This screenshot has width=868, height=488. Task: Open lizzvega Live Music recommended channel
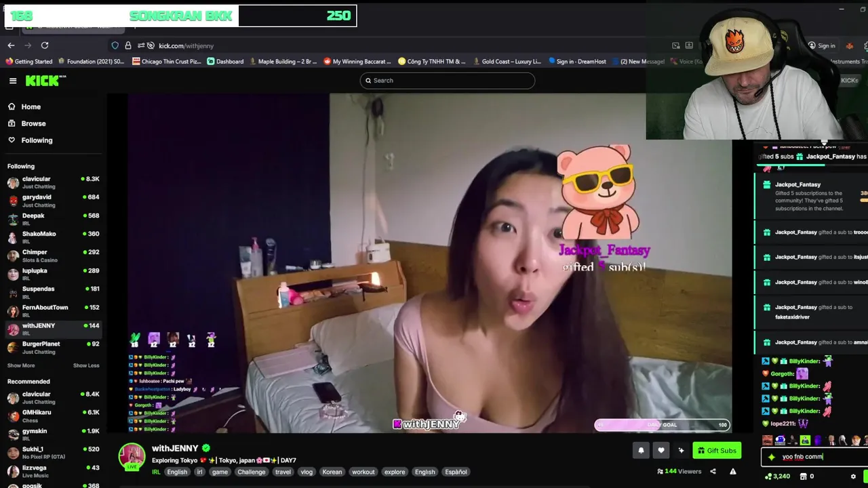point(53,470)
